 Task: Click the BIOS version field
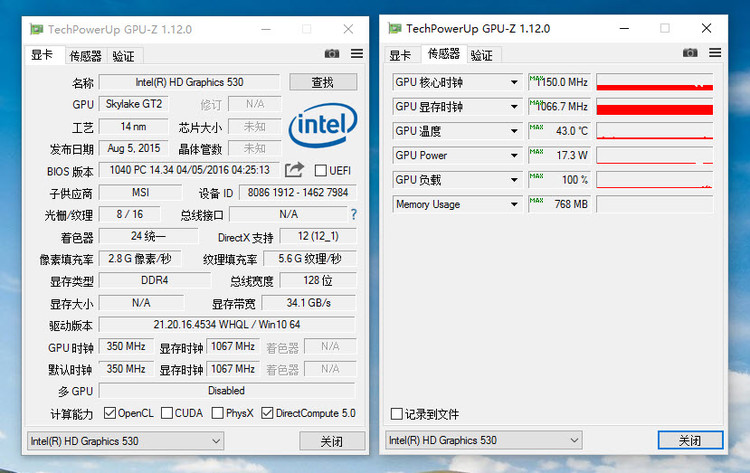coord(190,170)
